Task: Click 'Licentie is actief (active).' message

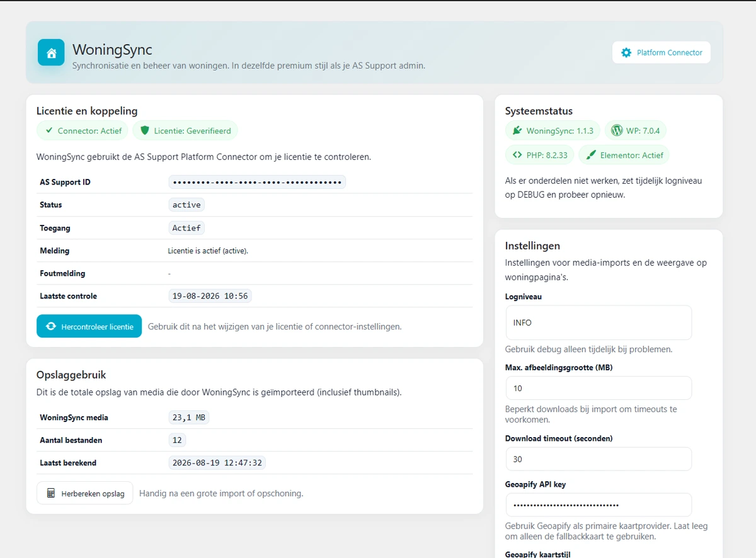Action: click(208, 251)
